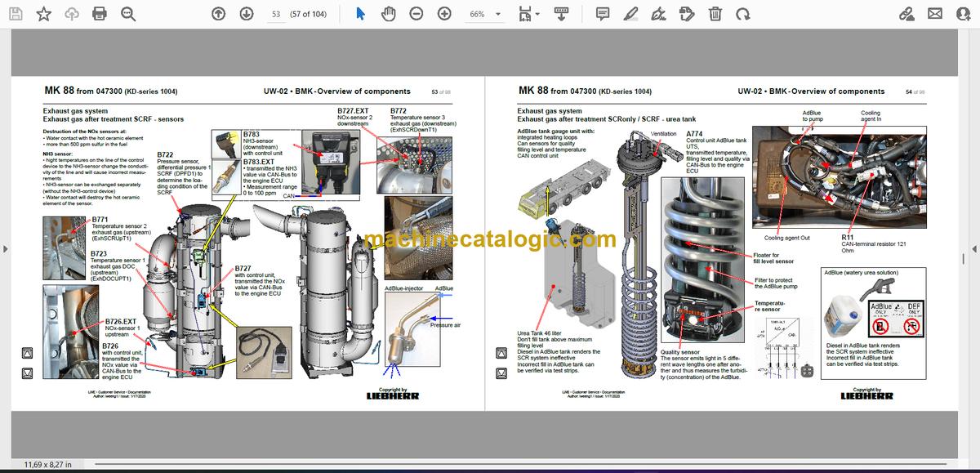Click the page number input field
This screenshot has height=473, width=980.
(276, 14)
